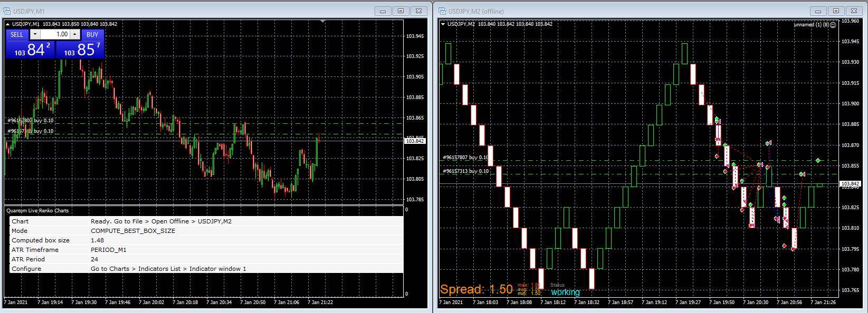The height and width of the screenshot is (313, 868).
Task: Click the USDJPY,M2 OHLC header text
Action: (x=500, y=24)
